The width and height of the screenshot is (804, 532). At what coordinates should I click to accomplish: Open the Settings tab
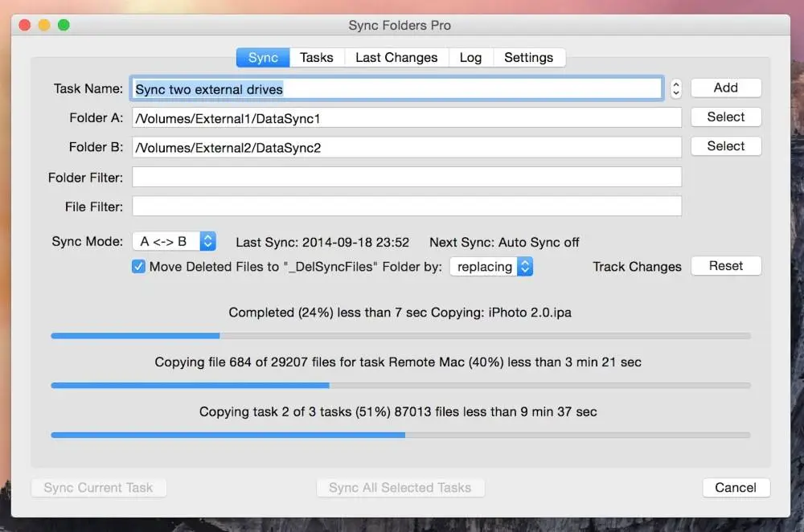[x=529, y=57]
